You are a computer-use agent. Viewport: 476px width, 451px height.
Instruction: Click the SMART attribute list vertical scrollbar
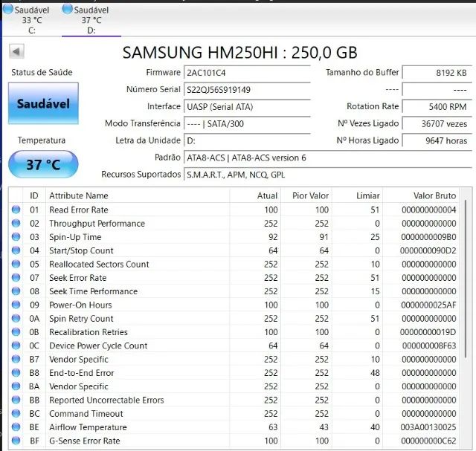[x=466, y=279]
